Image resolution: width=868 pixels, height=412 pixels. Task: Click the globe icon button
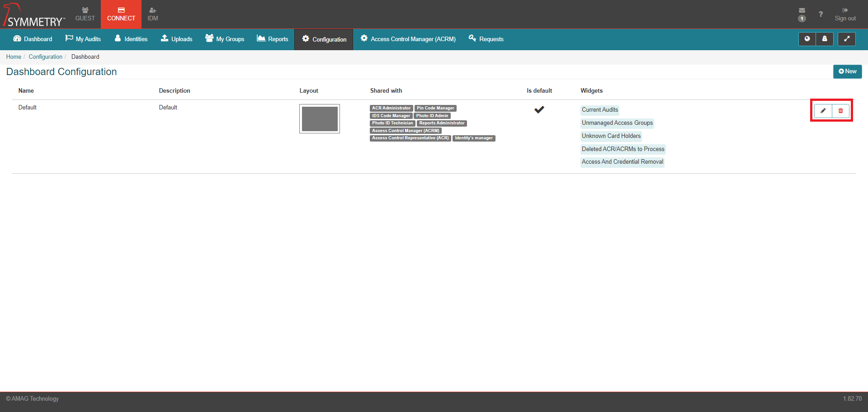coord(807,39)
